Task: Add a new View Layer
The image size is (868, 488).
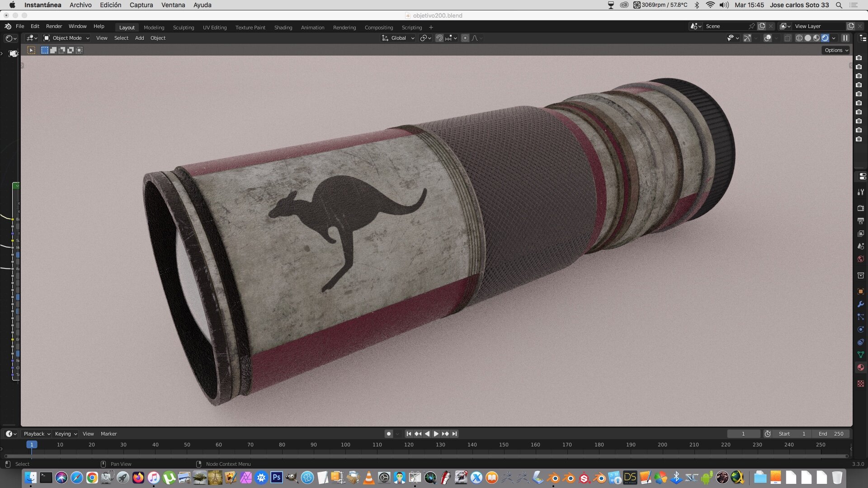Action: click(x=850, y=26)
